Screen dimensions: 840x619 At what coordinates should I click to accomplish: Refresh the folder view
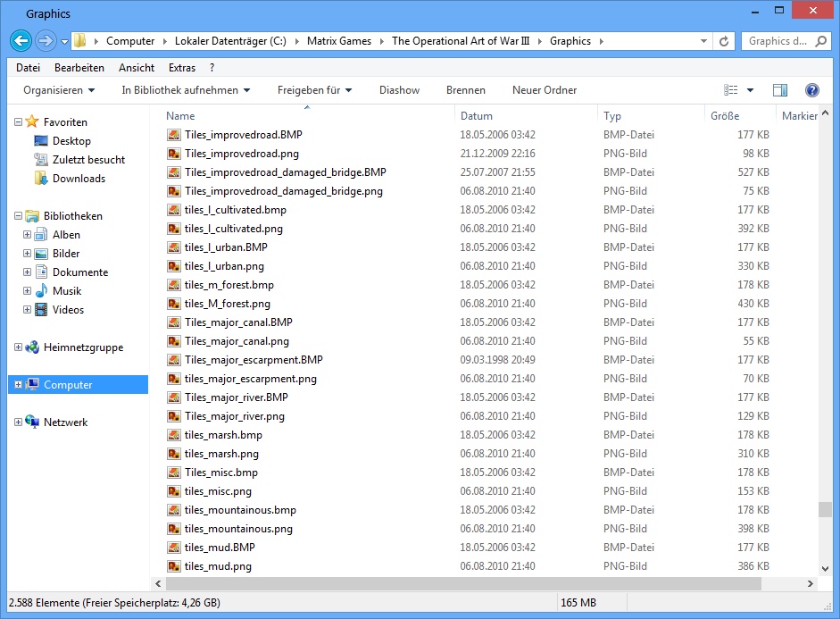pyautogui.click(x=724, y=41)
